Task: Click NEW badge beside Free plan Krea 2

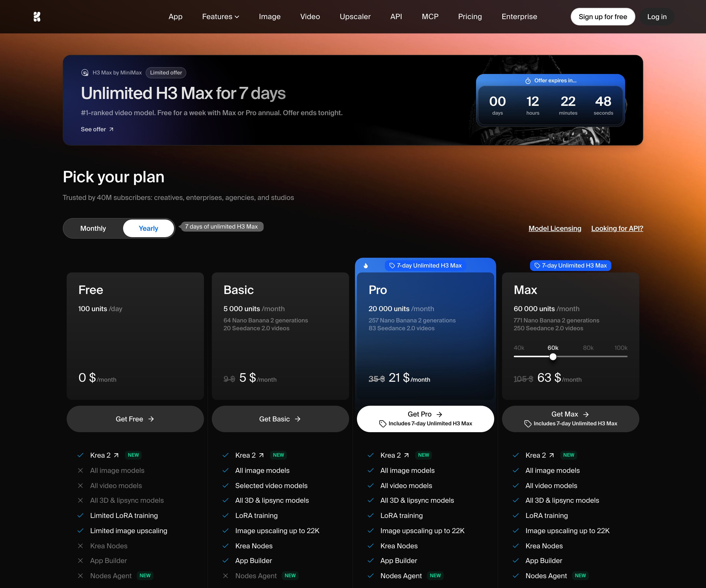Action: coord(133,455)
